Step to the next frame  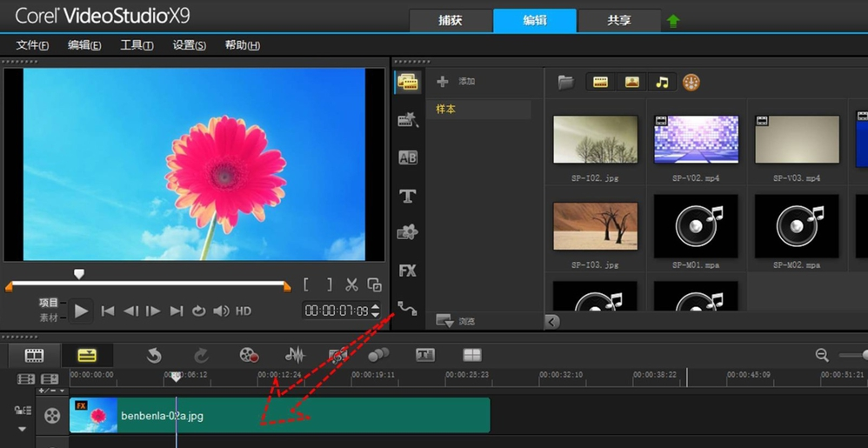(x=153, y=311)
